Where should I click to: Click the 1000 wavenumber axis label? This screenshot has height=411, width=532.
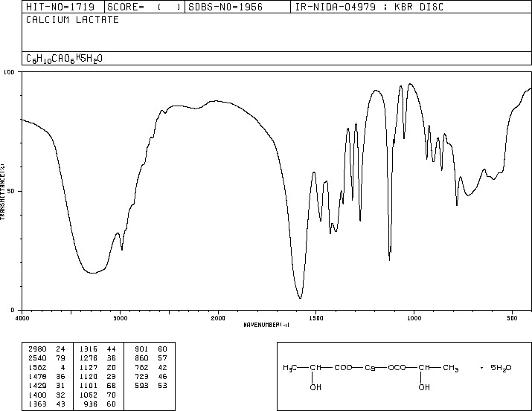(x=414, y=318)
